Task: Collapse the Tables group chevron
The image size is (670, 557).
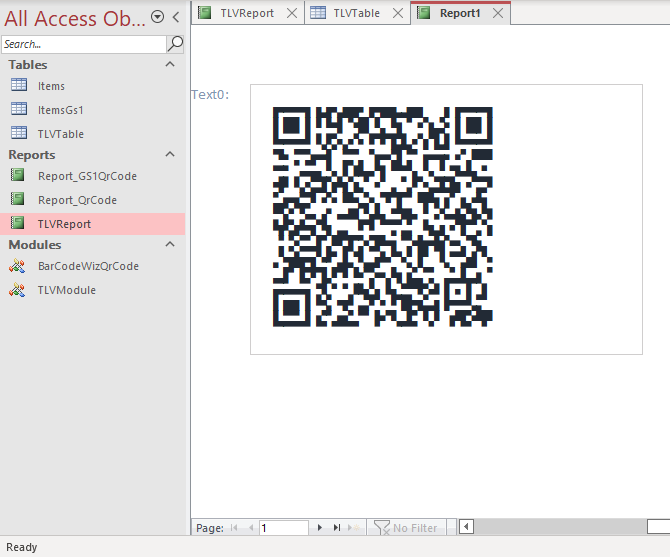Action: pyautogui.click(x=170, y=64)
